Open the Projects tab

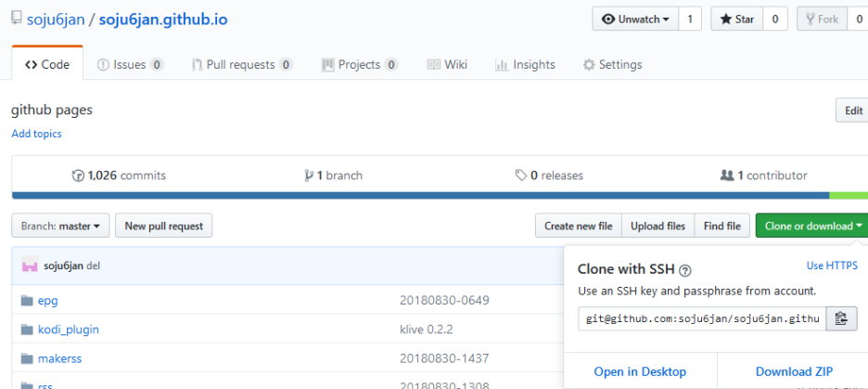click(x=360, y=64)
